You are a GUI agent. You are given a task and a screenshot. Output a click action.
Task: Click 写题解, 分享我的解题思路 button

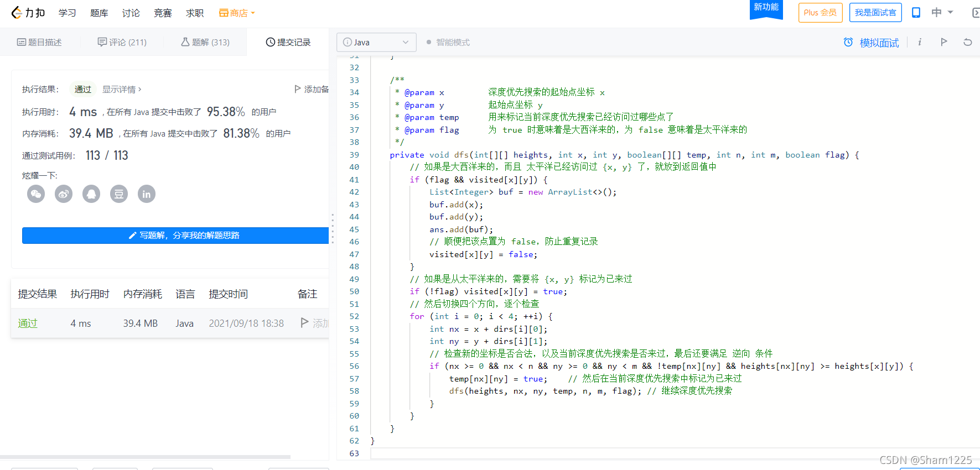175,236
